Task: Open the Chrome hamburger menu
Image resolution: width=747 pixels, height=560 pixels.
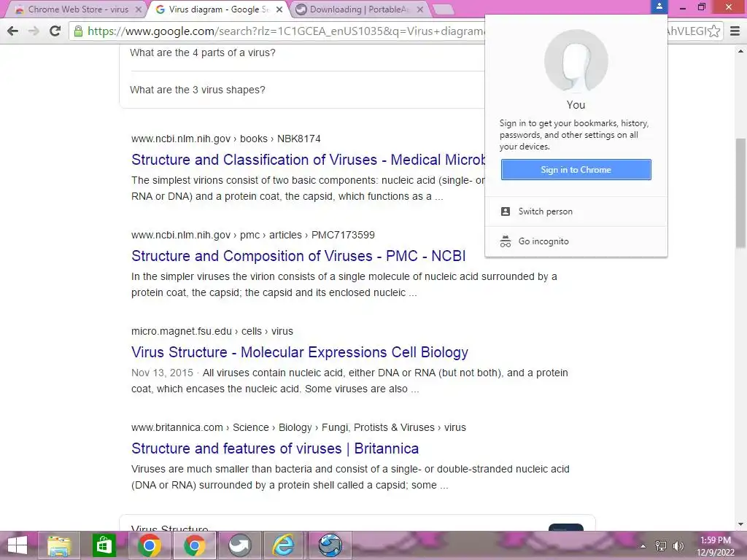Action: click(735, 31)
